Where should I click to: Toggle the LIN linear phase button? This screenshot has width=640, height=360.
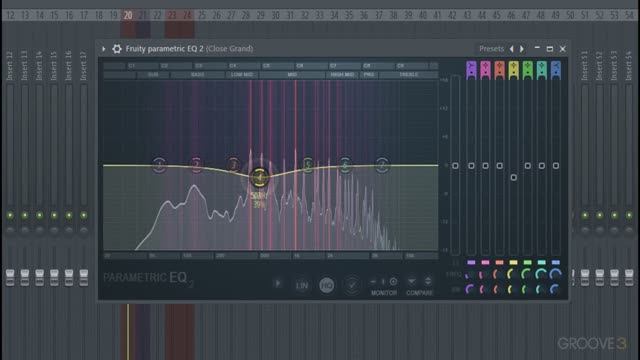pos(302,285)
